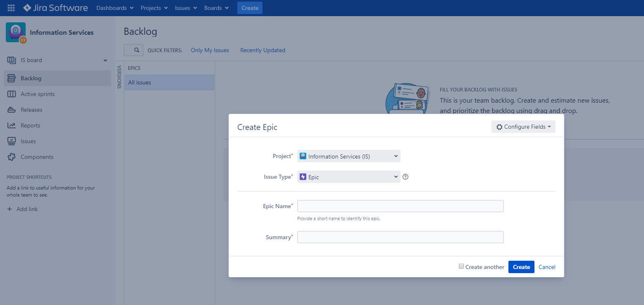Tick the Create another checkbox

[x=461, y=267]
